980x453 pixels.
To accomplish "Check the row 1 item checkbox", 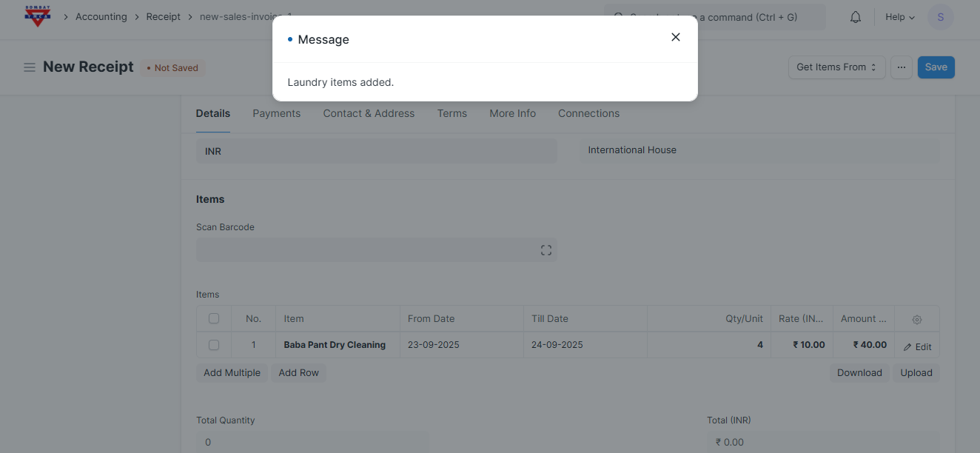I will [214, 345].
